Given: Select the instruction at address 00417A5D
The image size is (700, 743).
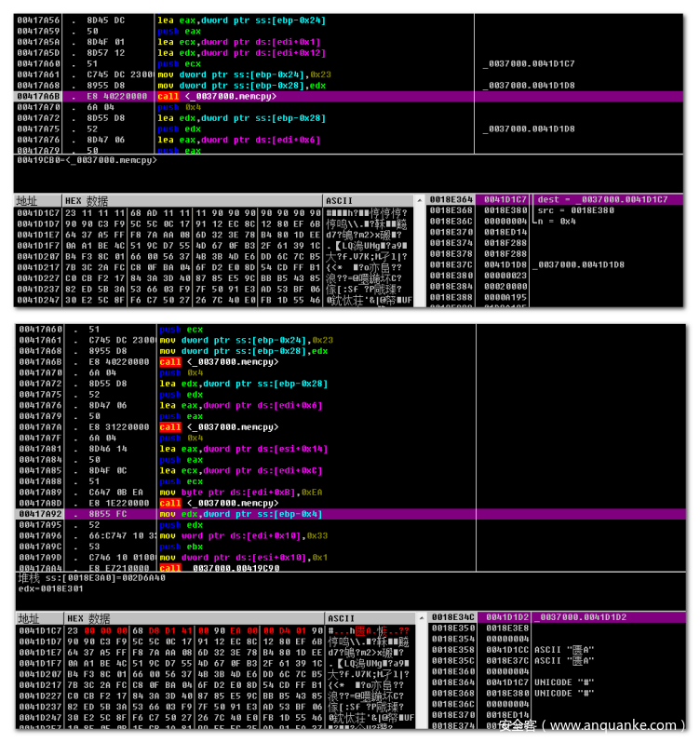Looking at the screenshot, I should (x=242, y=53).
